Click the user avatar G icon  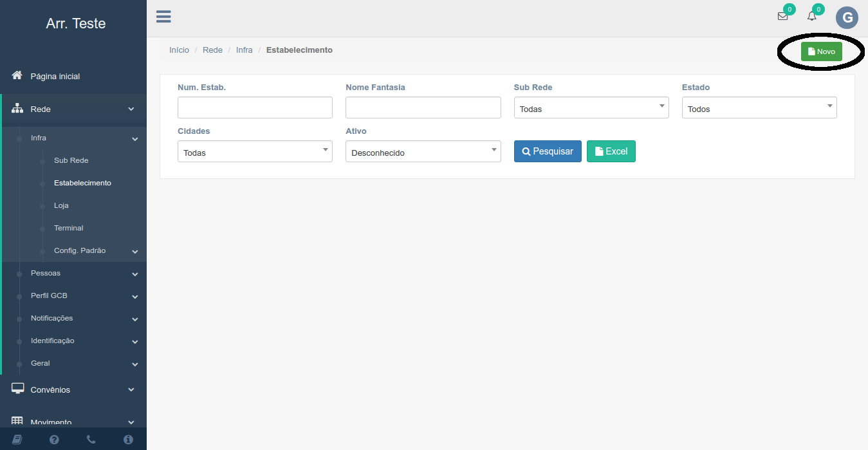[847, 17]
